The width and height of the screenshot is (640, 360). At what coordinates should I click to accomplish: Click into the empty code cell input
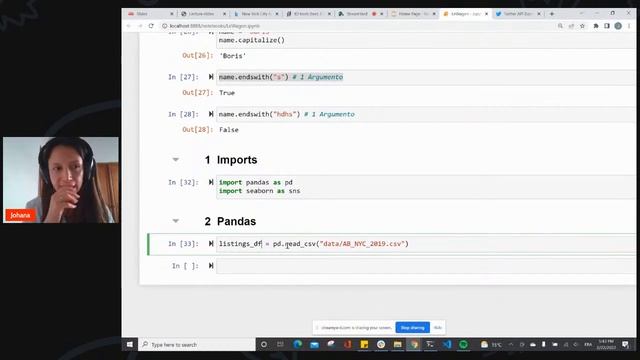coord(426,266)
